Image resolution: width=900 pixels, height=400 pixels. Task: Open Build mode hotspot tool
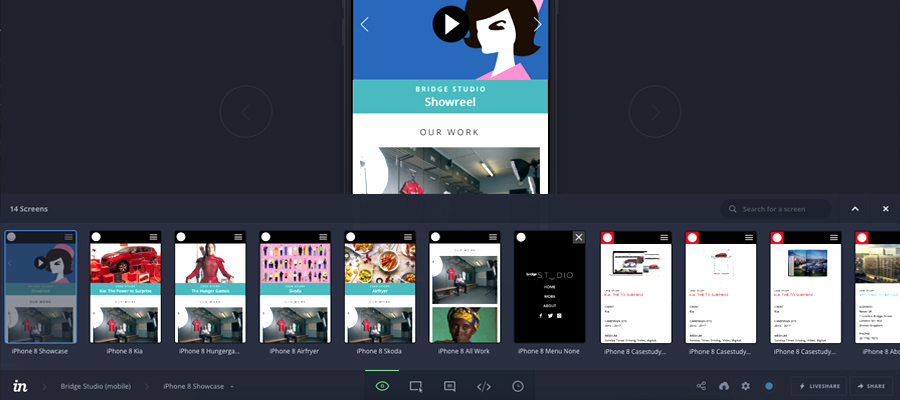(416, 386)
